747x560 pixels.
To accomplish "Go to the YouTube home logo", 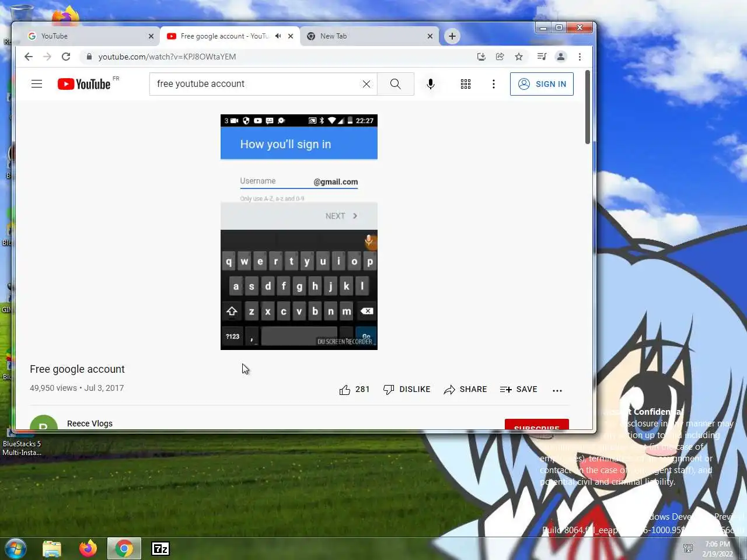I will 84,84.
